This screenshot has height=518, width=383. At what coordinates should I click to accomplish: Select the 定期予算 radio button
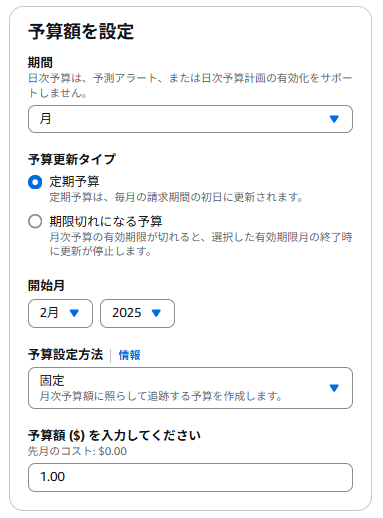pyautogui.click(x=35, y=182)
